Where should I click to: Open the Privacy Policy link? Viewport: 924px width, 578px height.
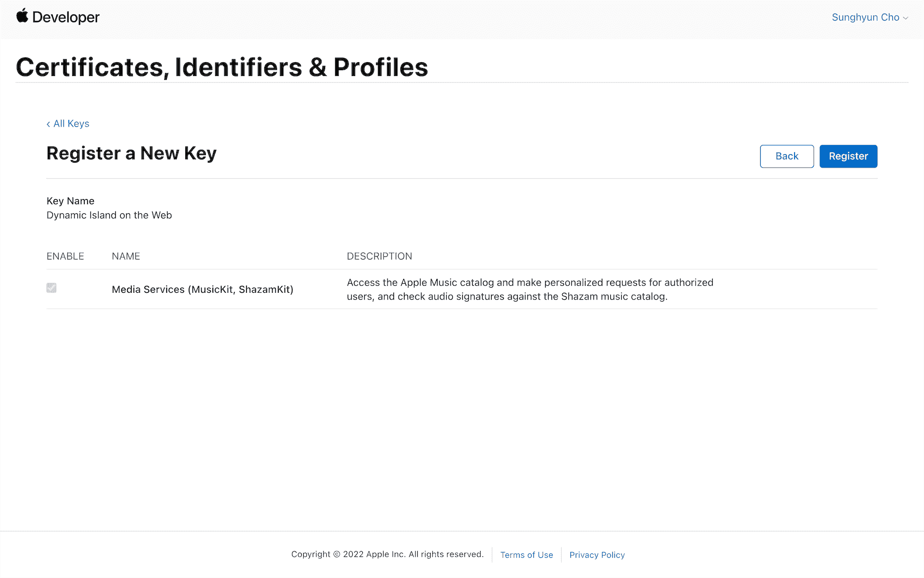pos(597,555)
